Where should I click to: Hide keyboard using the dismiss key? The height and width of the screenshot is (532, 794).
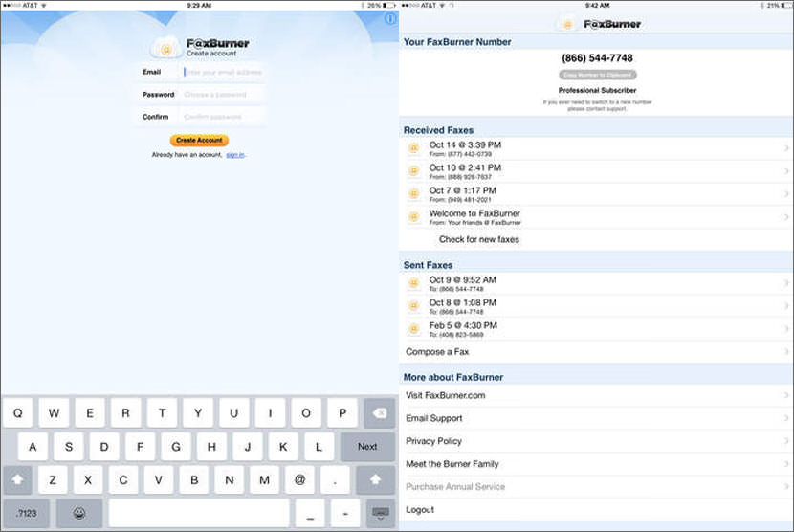(x=380, y=513)
